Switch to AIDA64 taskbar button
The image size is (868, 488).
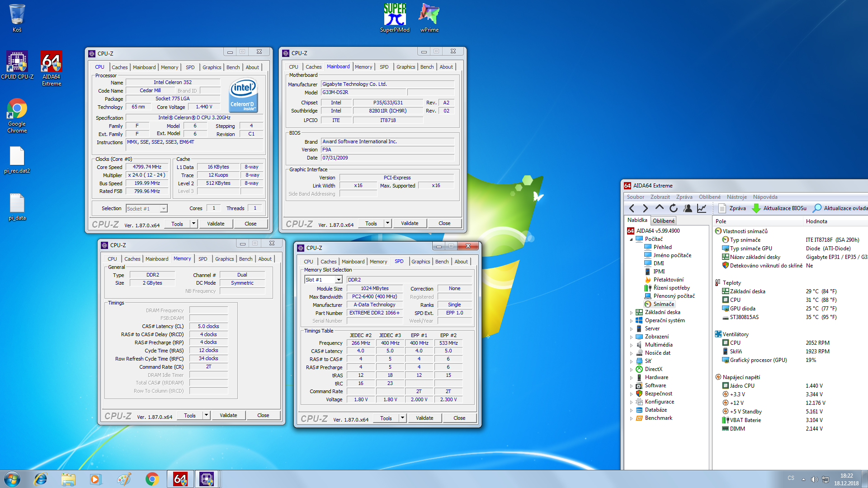[180, 479]
